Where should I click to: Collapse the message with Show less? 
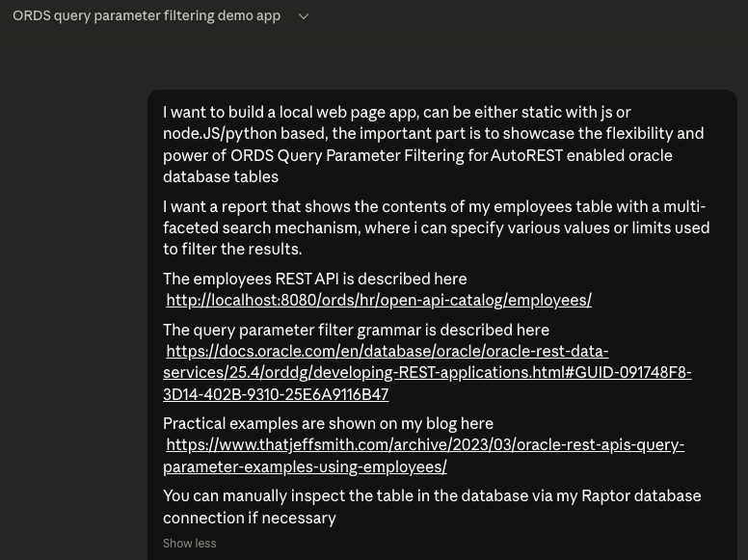point(189,544)
